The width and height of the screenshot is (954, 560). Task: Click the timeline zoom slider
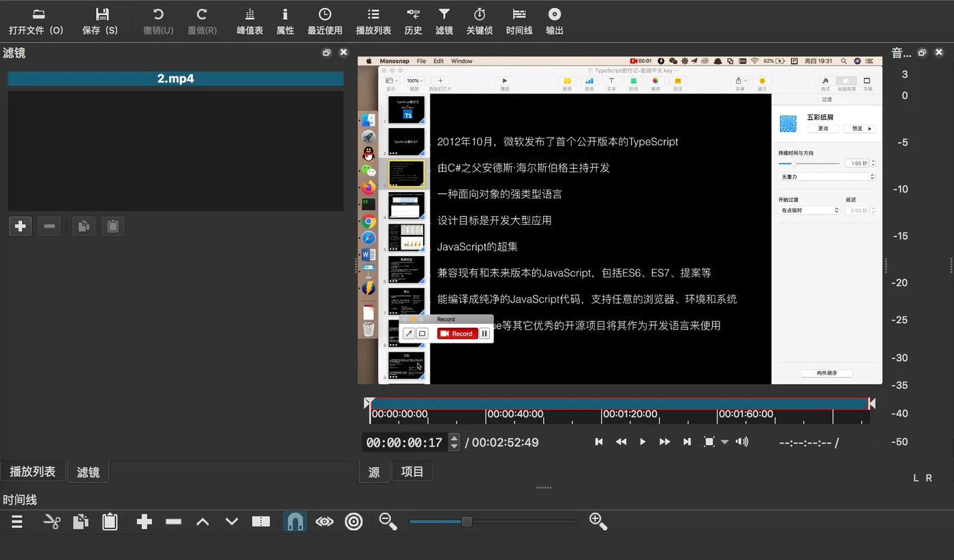point(493,522)
